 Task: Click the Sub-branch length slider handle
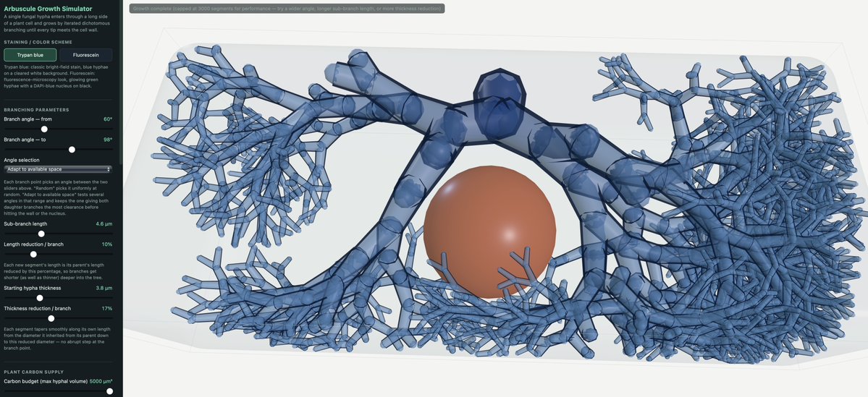pyautogui.click(x=41, y=234)
